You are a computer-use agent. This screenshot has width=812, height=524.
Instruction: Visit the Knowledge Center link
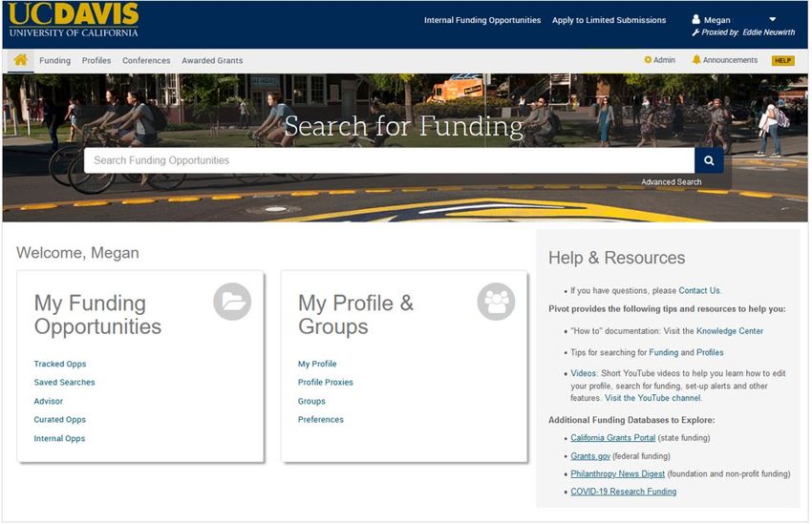point(731,331)
